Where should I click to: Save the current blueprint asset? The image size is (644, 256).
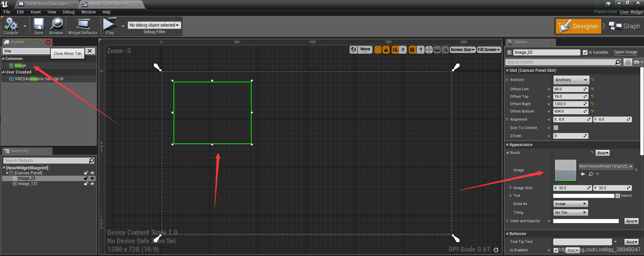39,26
